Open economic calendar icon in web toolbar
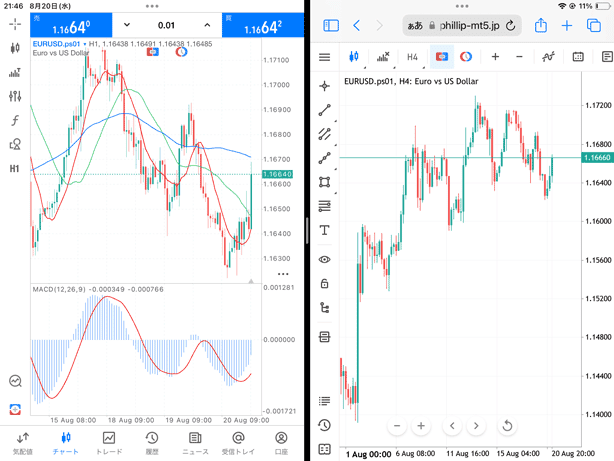 click(x=578, y=57)
